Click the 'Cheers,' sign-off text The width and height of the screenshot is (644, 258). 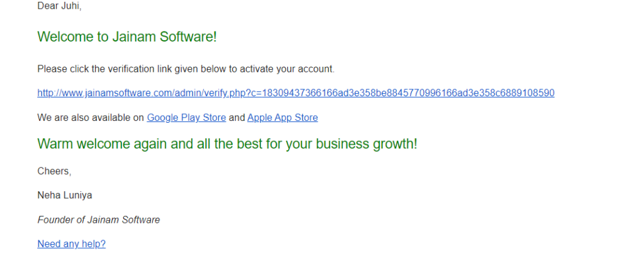pyautogui.click(x=54, y=171)
